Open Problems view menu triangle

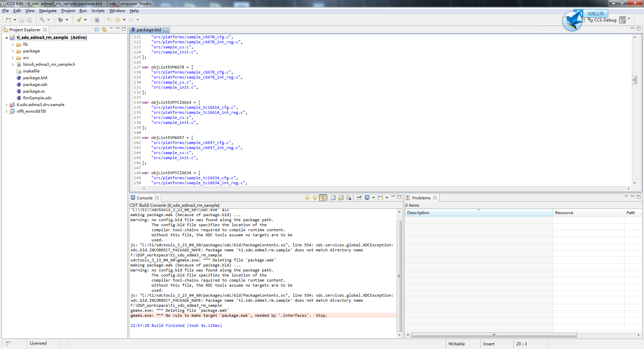[x=626, y=196]
